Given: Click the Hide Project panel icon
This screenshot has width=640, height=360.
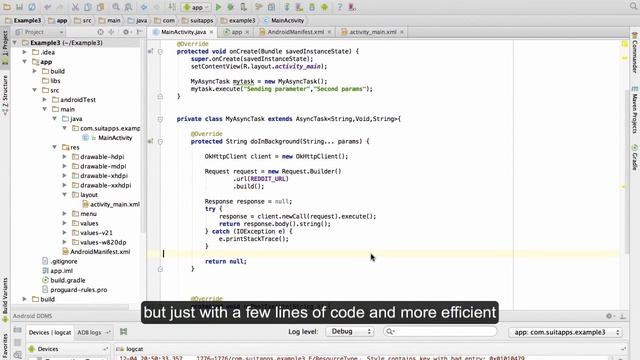Looking at the screenshot, I should (139, 32).
